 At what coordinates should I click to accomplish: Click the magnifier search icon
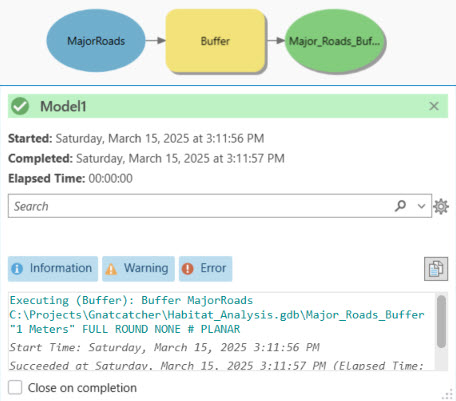click(x=400, y=206)
